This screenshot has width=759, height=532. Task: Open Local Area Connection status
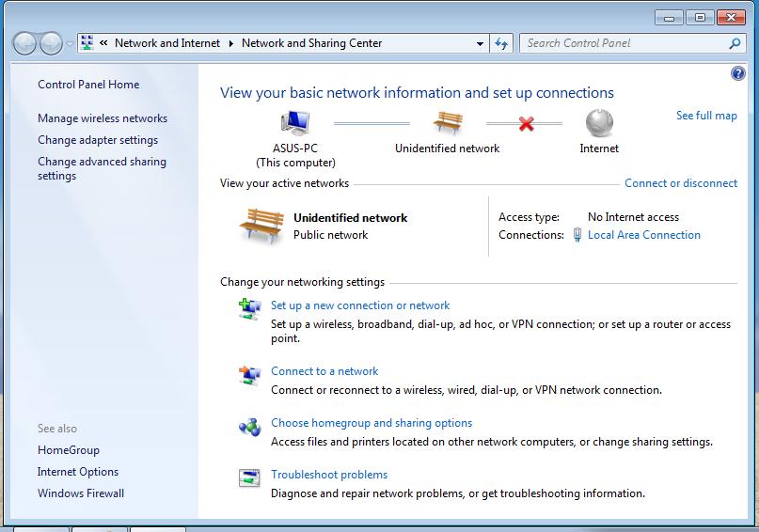[644, 235]
